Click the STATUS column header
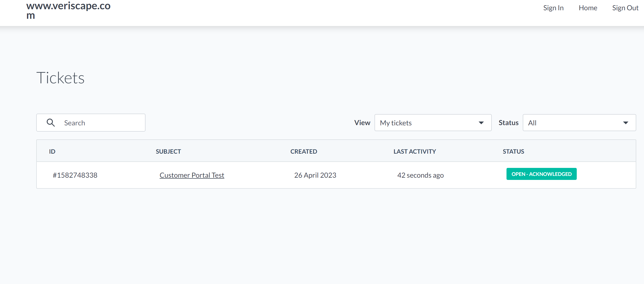Screen dimensions: 644x284 (513, 151)
